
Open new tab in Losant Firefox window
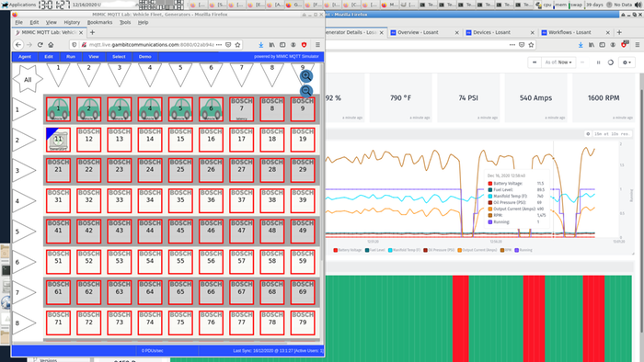coord(619,32)
